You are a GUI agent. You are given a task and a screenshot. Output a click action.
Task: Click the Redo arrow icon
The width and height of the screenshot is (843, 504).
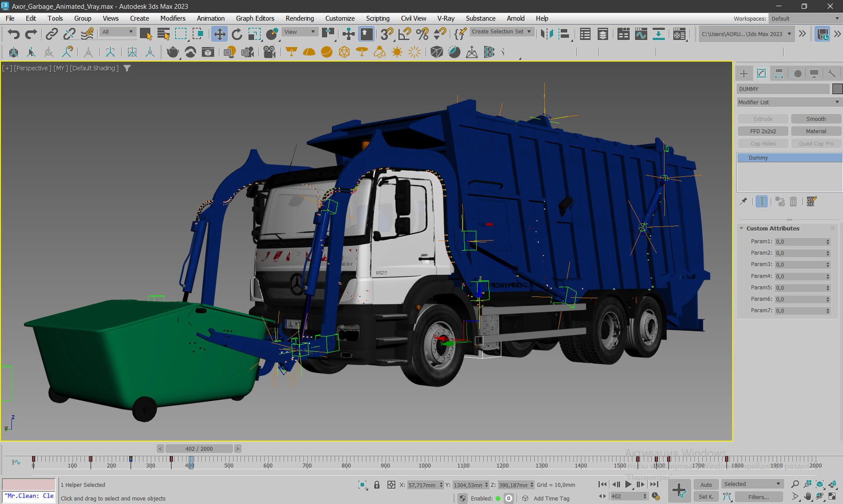click(31, 34)
